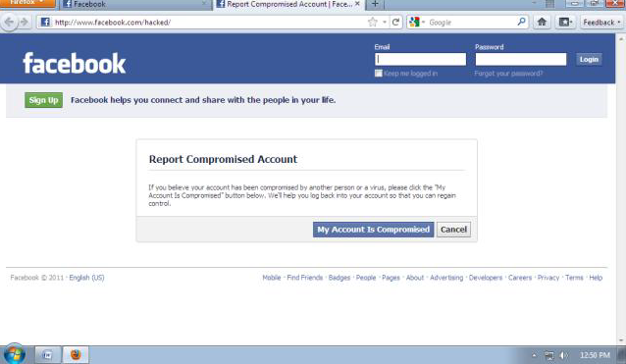This screenshot has width=626, height=364.
Task: Open the Help footer link
Action: pos(596,278)
